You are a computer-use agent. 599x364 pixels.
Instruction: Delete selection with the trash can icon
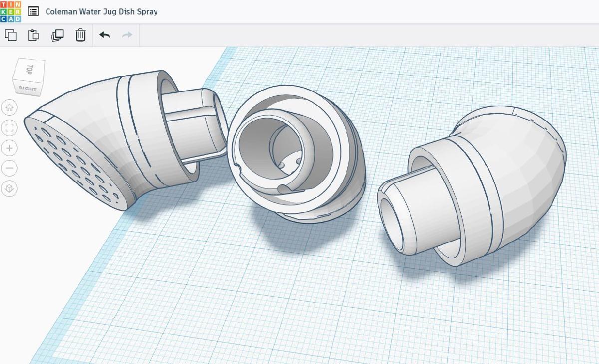80,35
